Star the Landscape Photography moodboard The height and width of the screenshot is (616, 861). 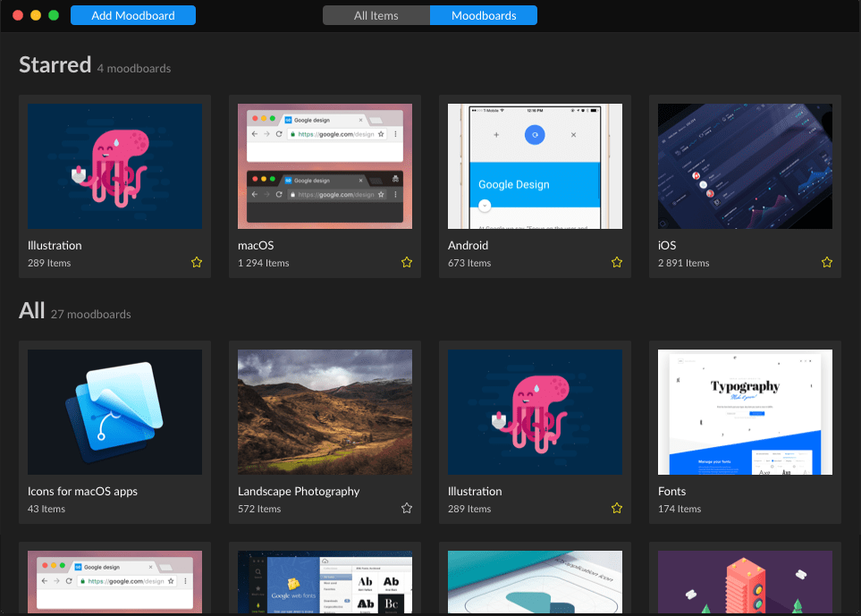pyautogui.click(x=406, y=509)
